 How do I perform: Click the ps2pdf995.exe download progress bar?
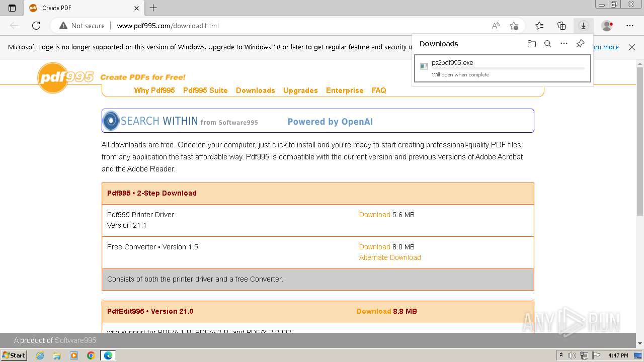(x=508, y=68)
